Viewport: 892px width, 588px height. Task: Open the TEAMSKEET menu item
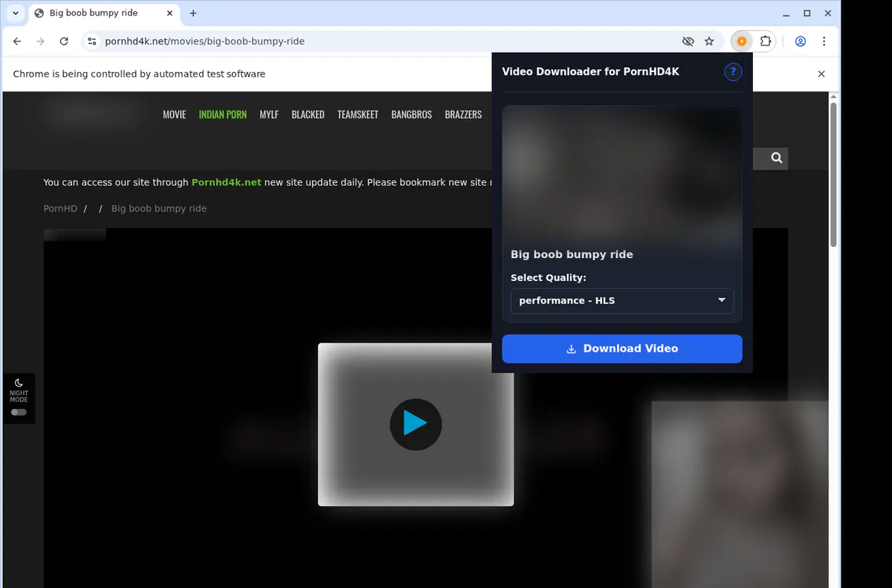358,114
